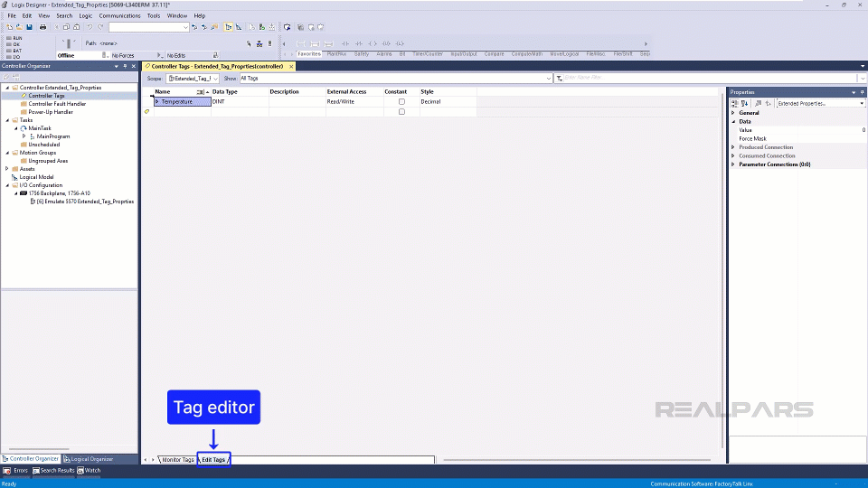
Task: Click the Print toolbar icon
Action: 42,27
